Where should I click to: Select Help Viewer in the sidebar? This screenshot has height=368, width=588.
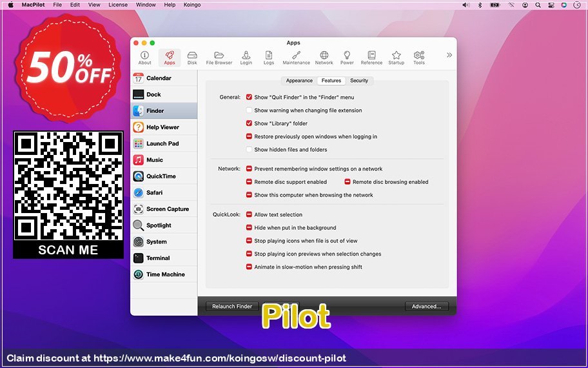[164, 127]
